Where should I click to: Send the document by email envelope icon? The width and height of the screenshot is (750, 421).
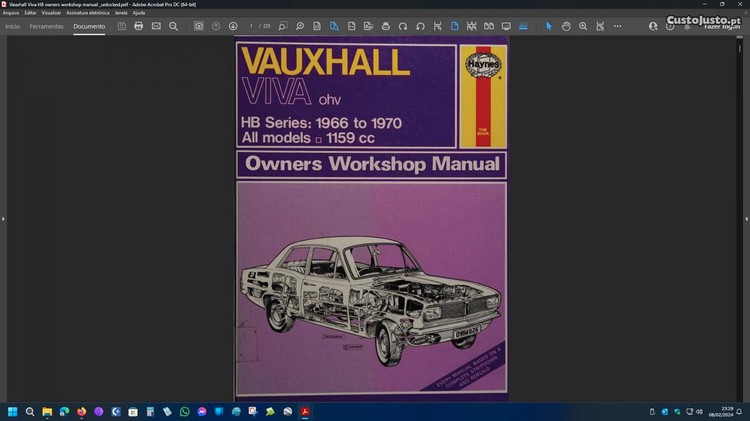click(156, 26)
